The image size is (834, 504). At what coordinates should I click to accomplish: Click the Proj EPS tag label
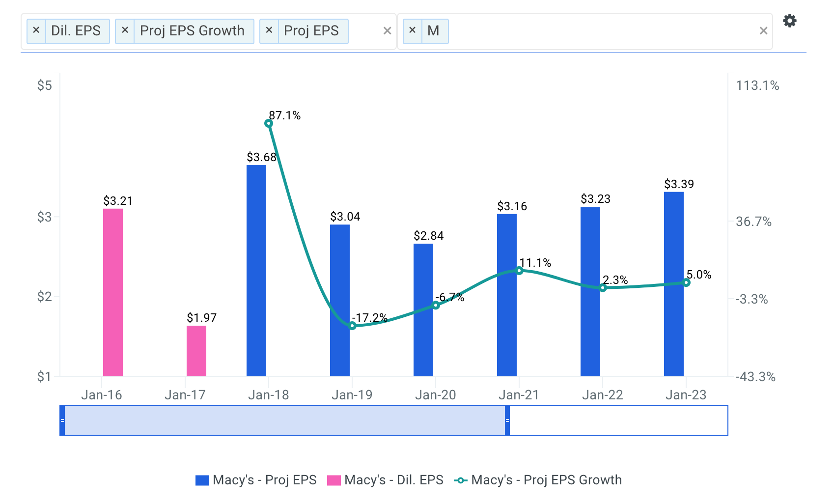tap(311, 30)
